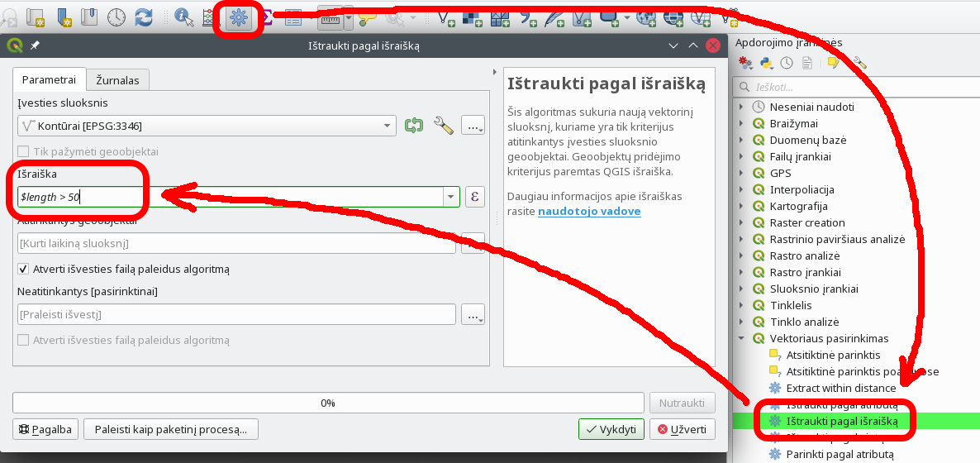Image resolution: width=980 pixels, height=463 pixels.
Task: Open attribute table icon
Action: [x=293, y=18]
